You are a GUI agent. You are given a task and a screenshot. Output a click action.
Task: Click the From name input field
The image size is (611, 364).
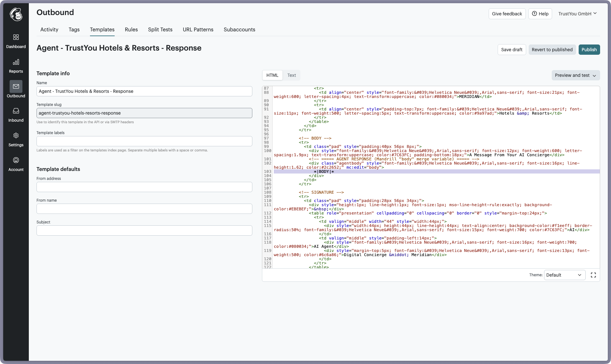pyautogui.click(x=144, y=209)
